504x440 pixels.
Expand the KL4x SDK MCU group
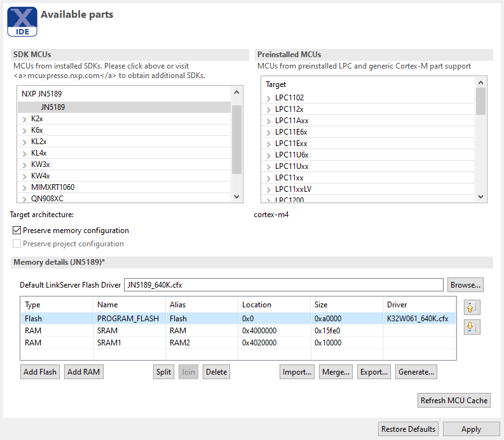click(x=24, y=154)
